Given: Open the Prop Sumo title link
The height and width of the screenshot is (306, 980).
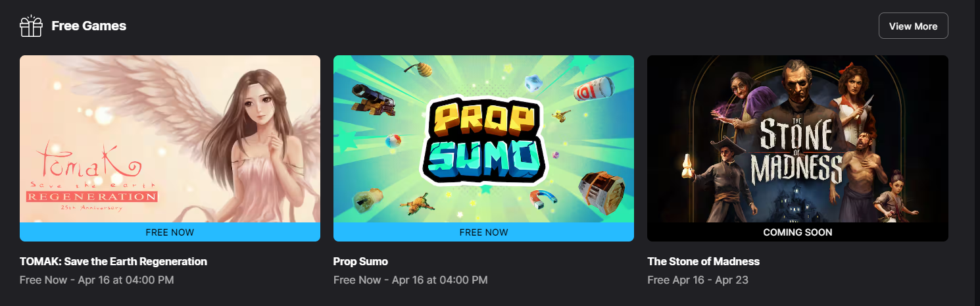Looking at the screenshot, I should pyautogui.click(x=360, y=261).
